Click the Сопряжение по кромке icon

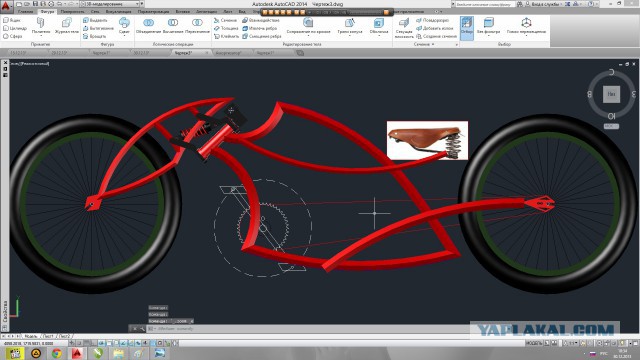pos(308,22)
